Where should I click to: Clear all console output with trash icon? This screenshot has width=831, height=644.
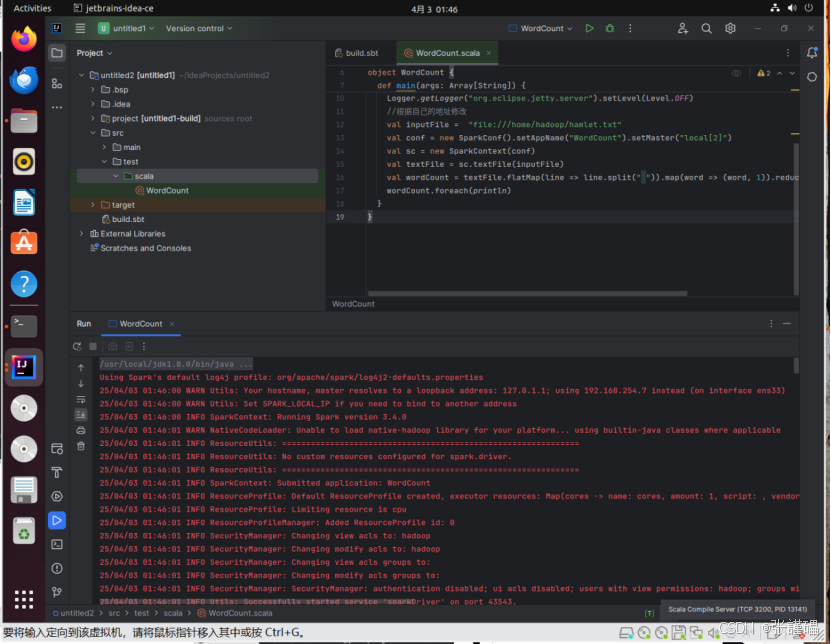(x=81, y=445)
